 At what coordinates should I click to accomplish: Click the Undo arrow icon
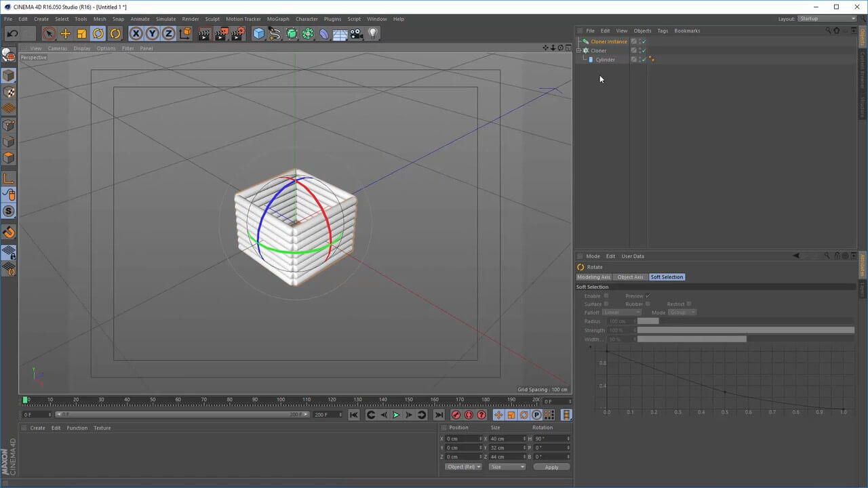pos(12,33)
